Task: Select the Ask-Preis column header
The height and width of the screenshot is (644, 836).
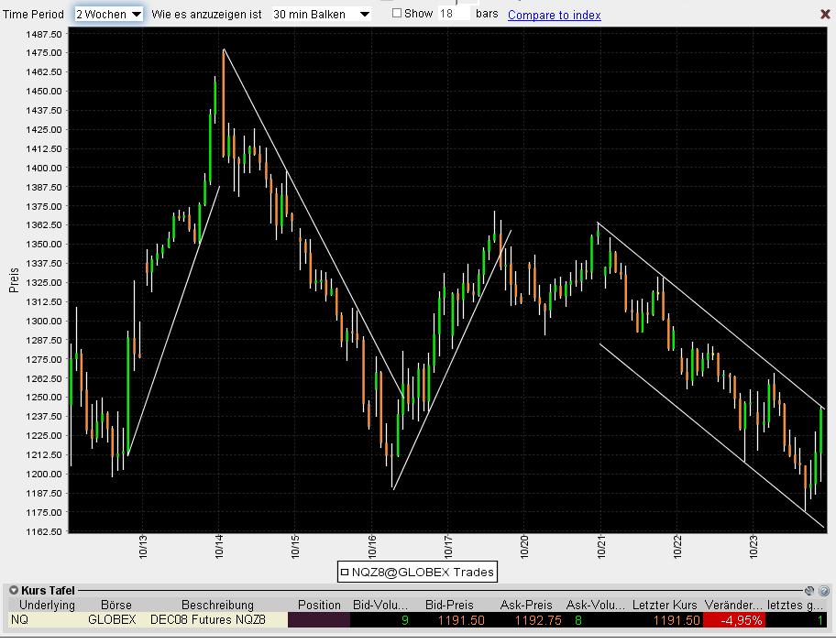Action: 525,606
